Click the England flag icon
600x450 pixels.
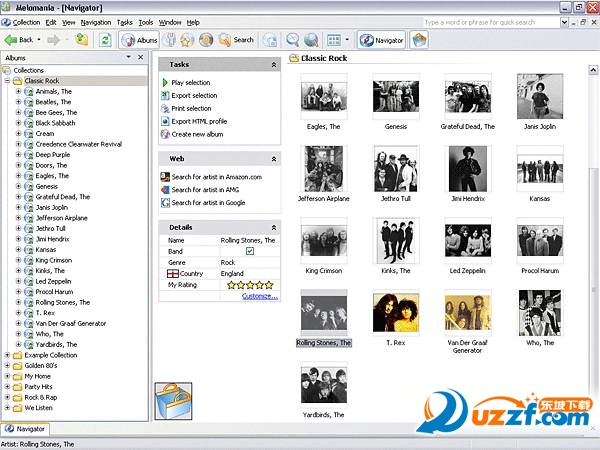pos(173,274)
